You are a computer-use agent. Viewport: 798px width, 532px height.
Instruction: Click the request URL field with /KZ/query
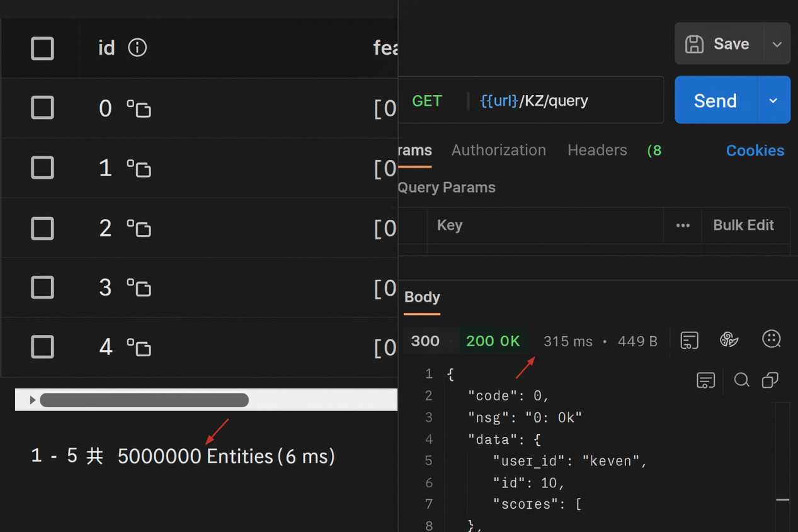(x=567, y=101)
